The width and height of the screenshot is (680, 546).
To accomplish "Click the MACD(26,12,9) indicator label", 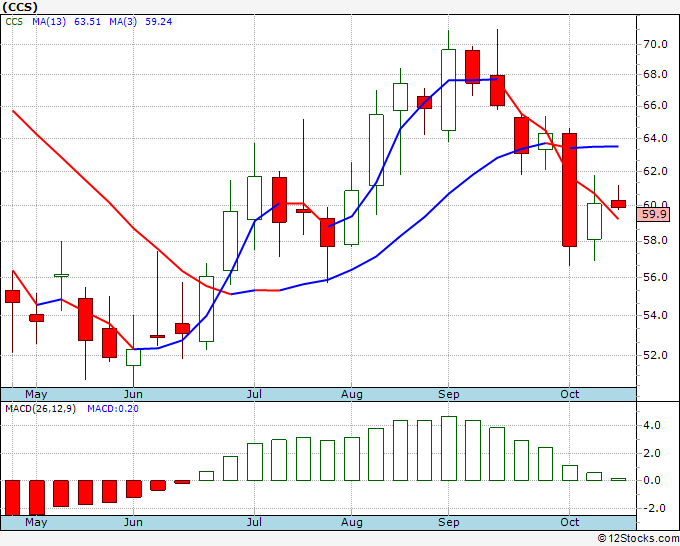I will [40, 409].
